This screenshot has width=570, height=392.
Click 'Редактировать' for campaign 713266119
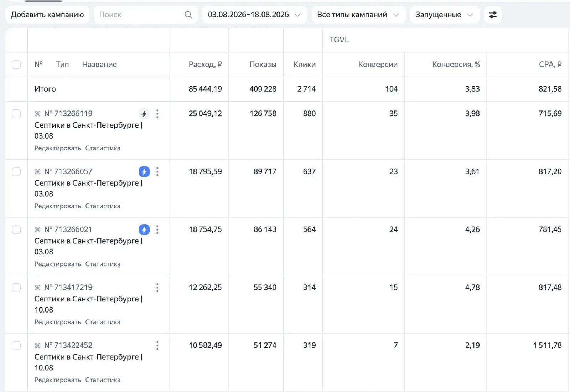coord(58,148)
